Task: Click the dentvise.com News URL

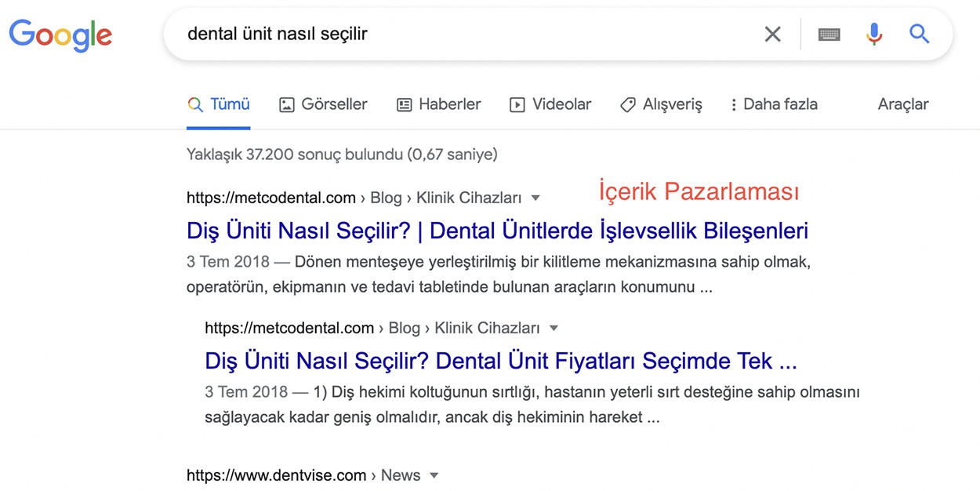Action: 303,475
